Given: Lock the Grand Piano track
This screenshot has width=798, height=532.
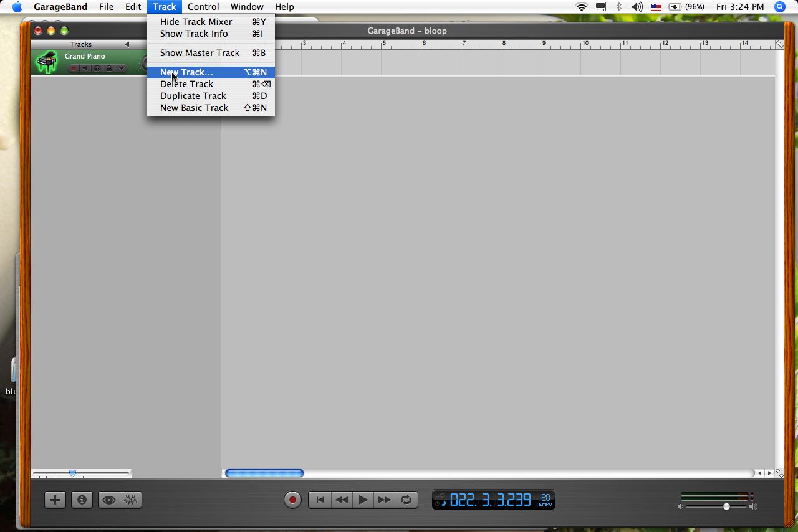Looking at the screenshot, I should (109, 69).
